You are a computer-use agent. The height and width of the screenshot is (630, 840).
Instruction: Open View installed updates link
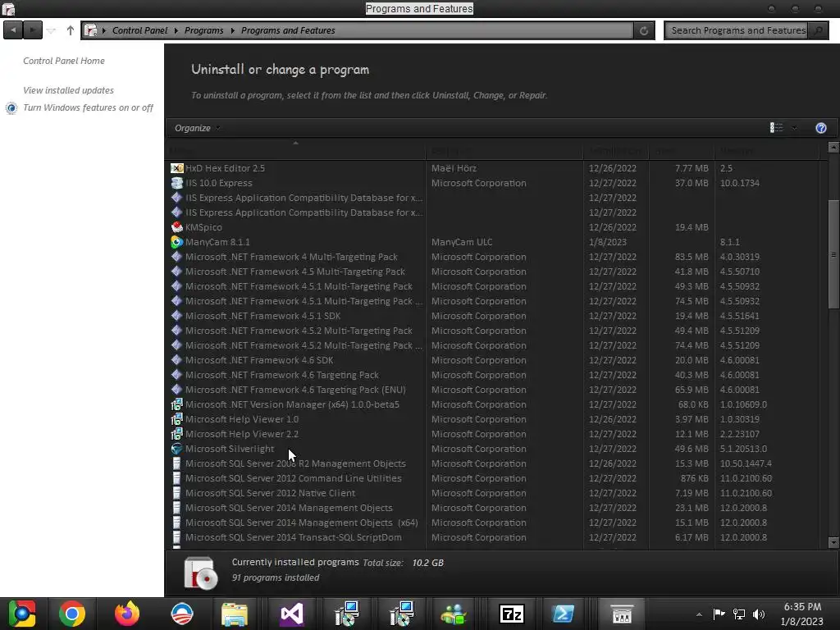(x=69, y=90)
